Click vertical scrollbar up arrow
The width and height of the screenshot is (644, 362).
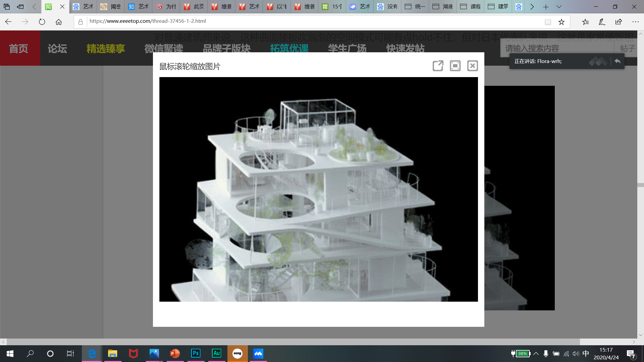click(x=641, y=34)
